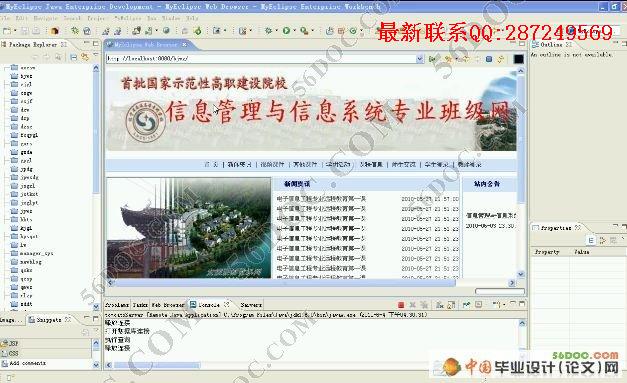Open the New wizard toolbar icon

coord(7,31)
